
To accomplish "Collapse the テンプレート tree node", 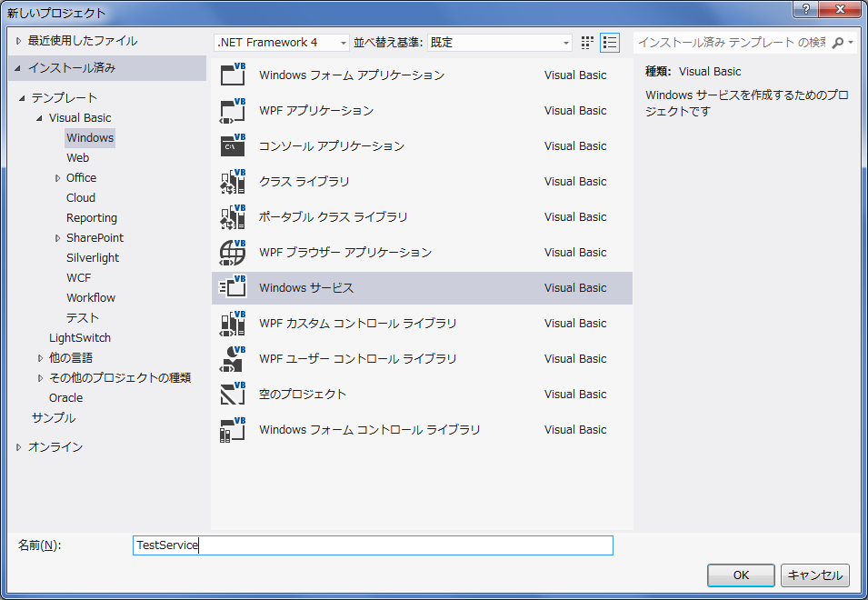I will 22,98.
